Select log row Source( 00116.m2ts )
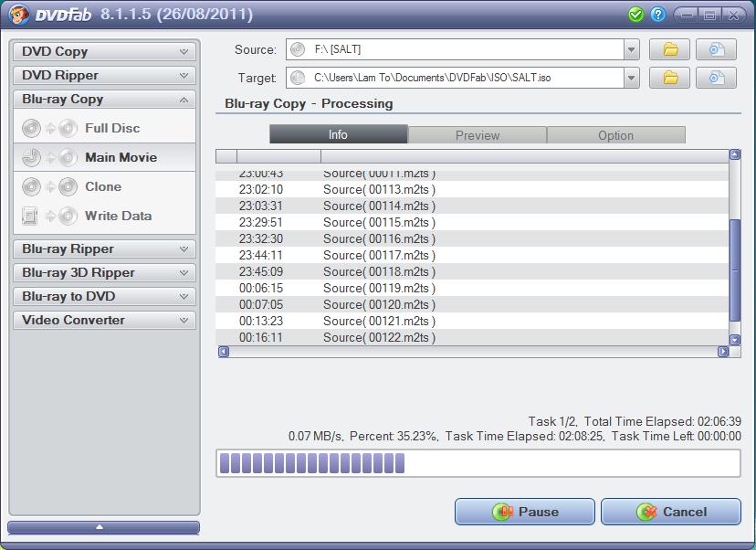The height and width of the screenshot is (550, 756). point(472,238)
